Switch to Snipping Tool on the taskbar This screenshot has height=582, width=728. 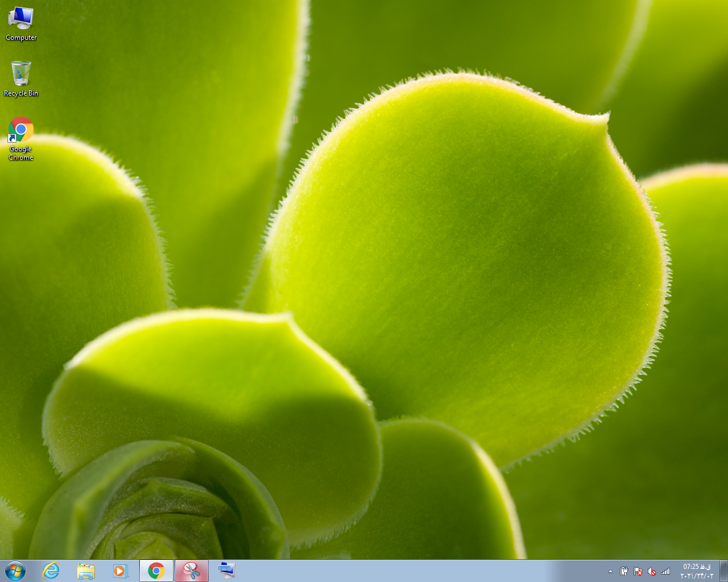point(192,571)
